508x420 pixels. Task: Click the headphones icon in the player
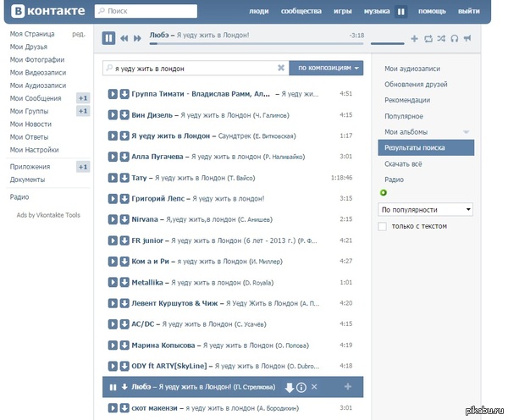[454, 39]
